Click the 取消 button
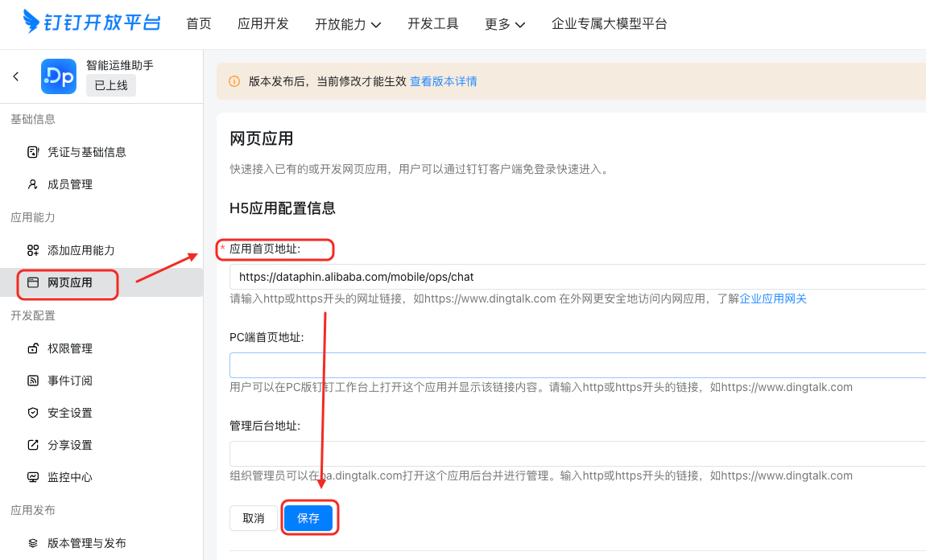 pos(254,518)
